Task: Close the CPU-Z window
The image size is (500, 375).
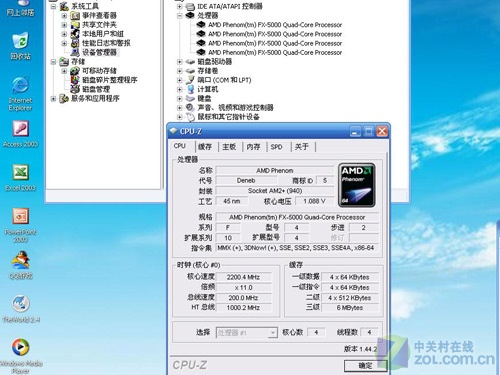Action: click(382, 131)
